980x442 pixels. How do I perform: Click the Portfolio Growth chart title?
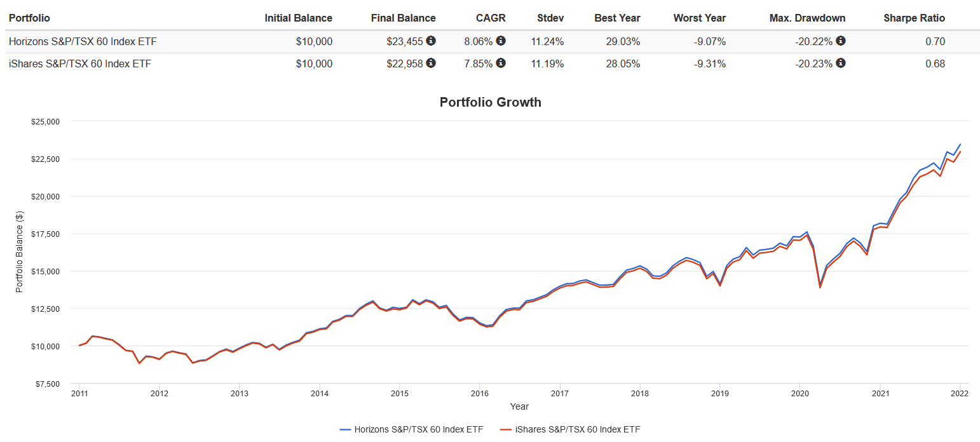tap(490, 102)
